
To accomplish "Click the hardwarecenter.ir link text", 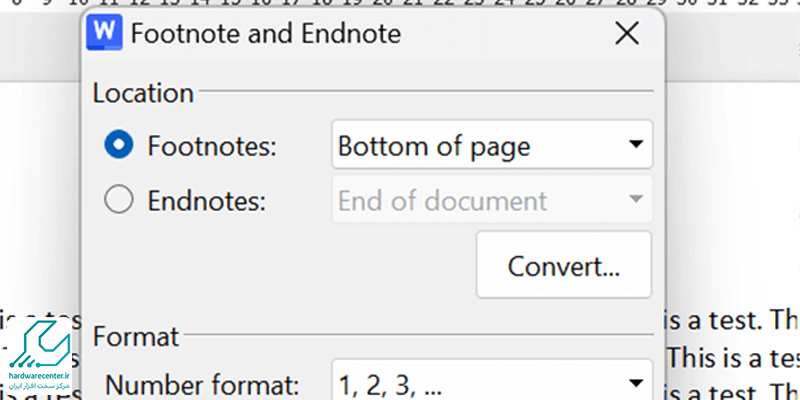I will (x=39, y=376).
